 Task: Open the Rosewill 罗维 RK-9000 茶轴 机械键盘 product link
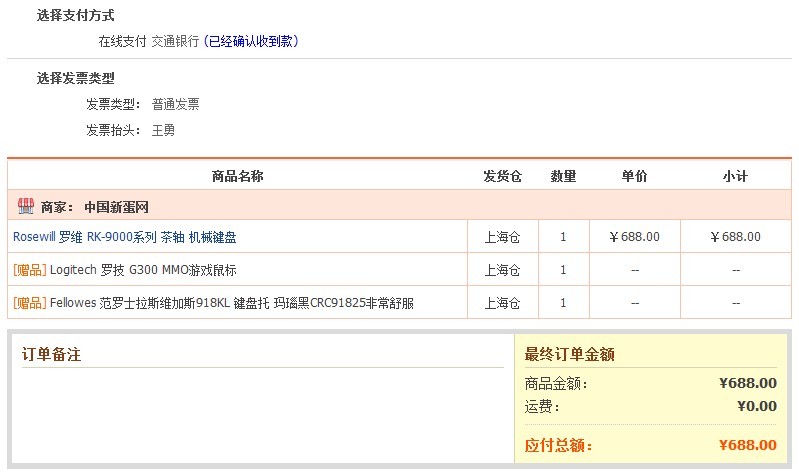point(125,237)
